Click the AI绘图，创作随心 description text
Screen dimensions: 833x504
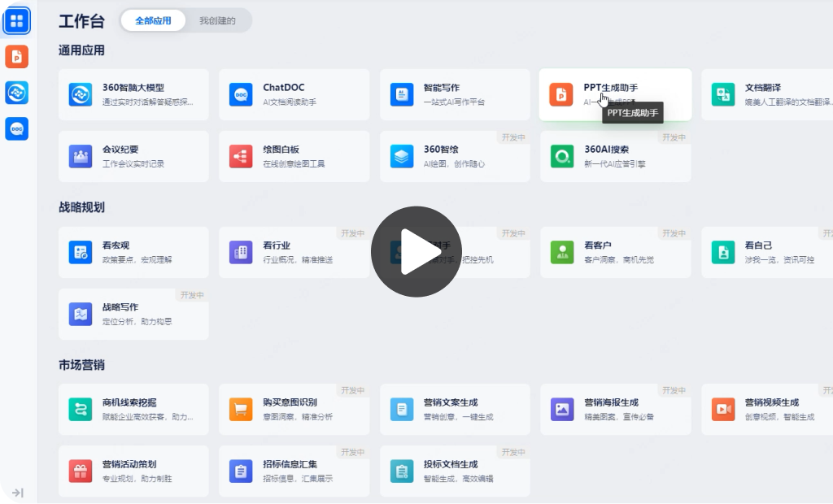click(454, 164)
